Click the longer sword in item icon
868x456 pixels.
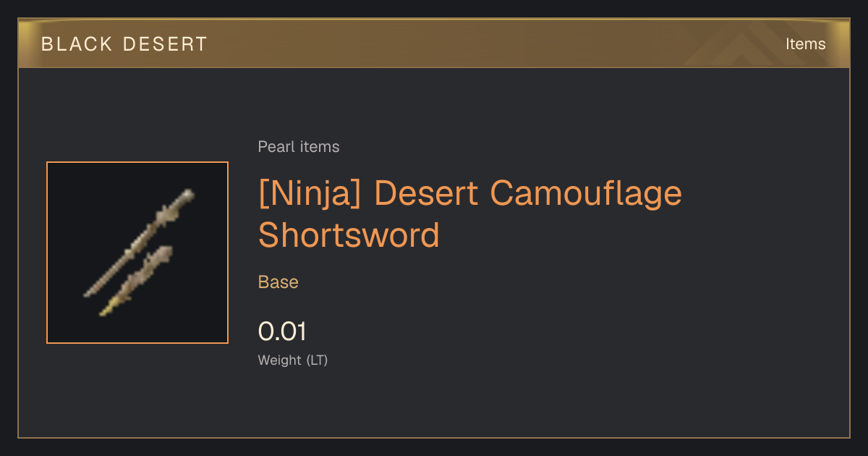point(137,244)
